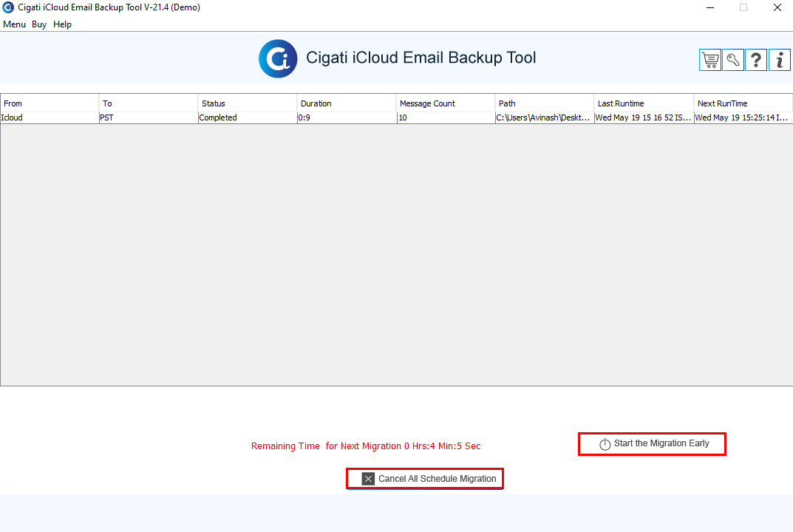
Task: Select the Path column header
Action: tap(545, 103)
